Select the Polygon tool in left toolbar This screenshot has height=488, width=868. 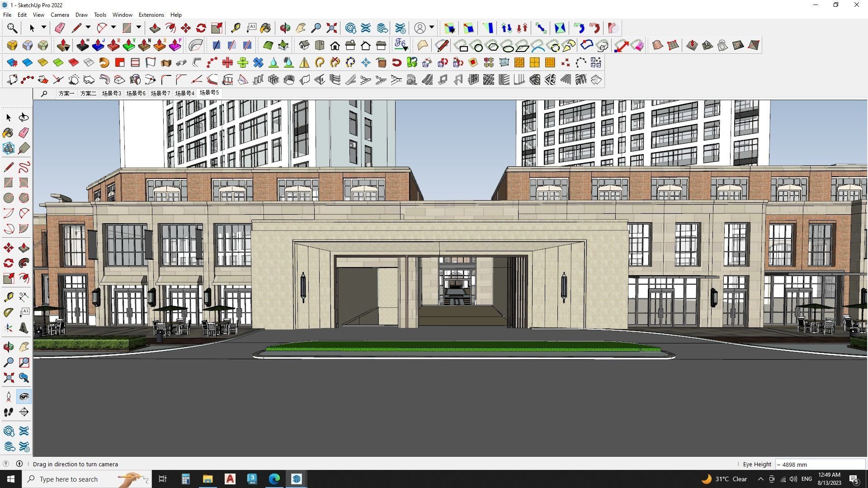24,198
